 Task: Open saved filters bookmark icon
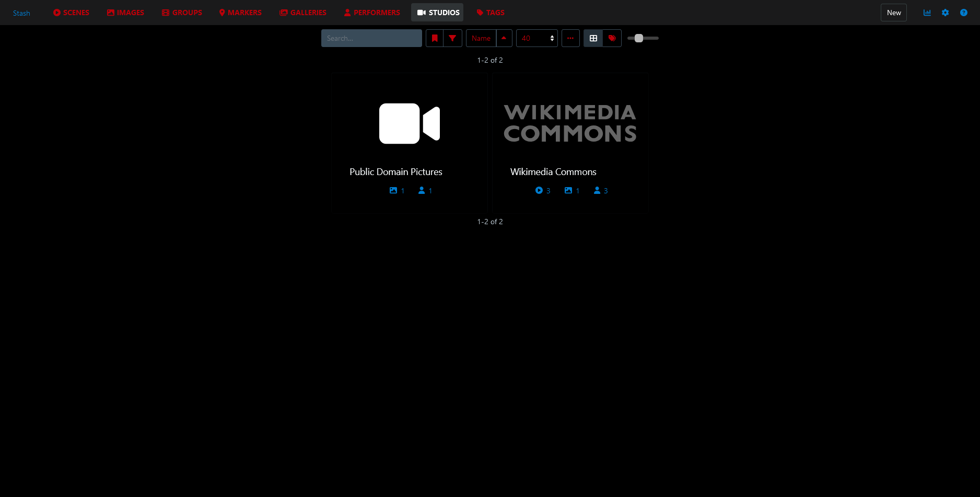click(435, 38)
